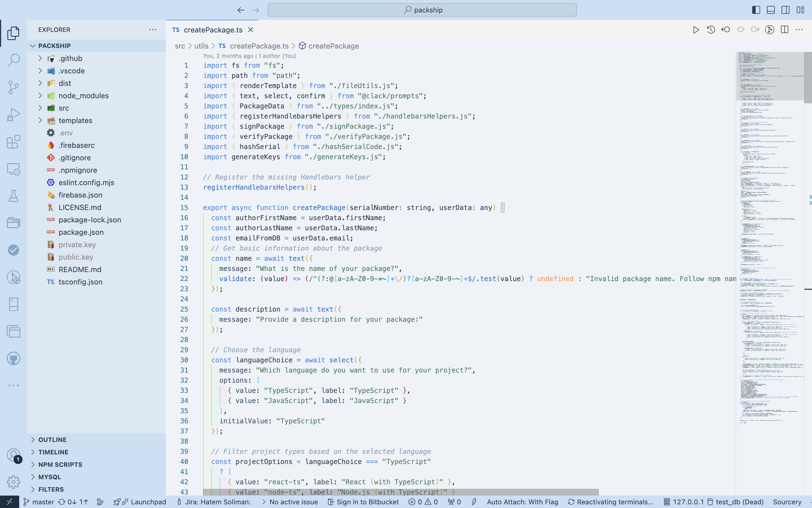
Task: Run the file with the play icon
Action: tap(696, 30)
